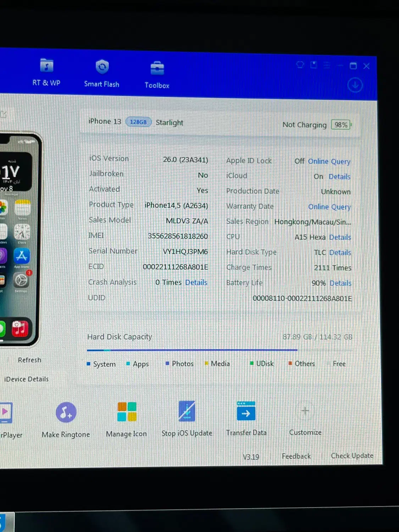
Task: Click Online Query for Warranty Date
Action: pyautogui.click(x=329, y=207)
